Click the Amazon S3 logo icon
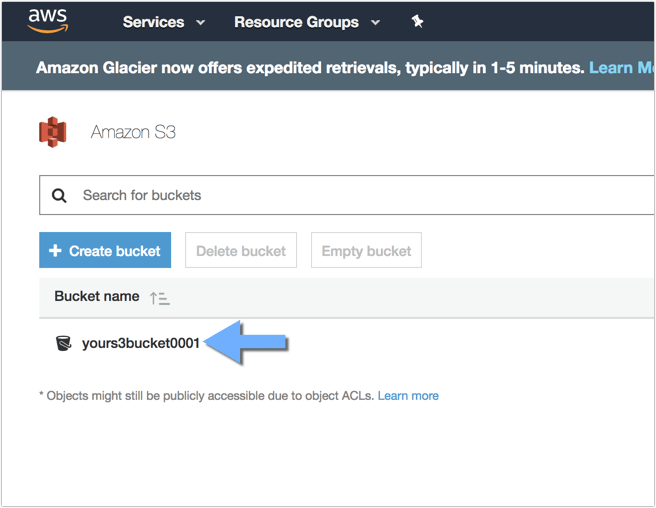The width and height of the screenshot is (656, 508). [x=53, y=132]
